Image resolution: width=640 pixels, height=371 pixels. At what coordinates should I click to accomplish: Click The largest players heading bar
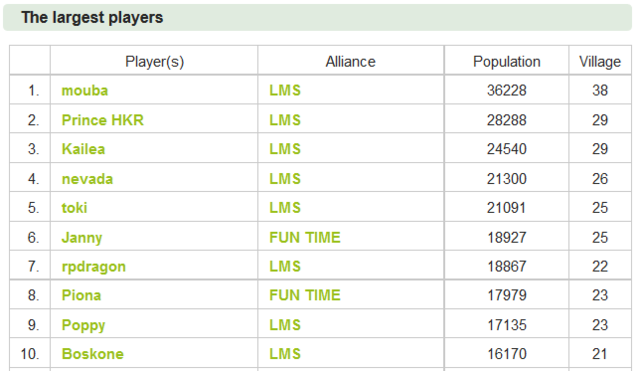click(x=317, y=18)
